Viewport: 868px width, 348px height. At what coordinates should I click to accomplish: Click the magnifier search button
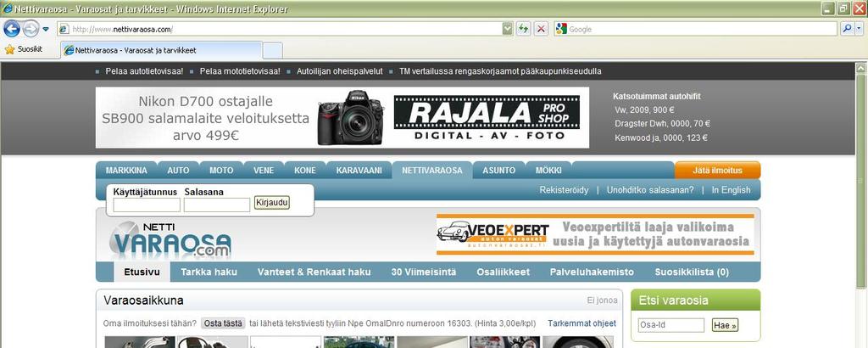(x=847, y=29)
